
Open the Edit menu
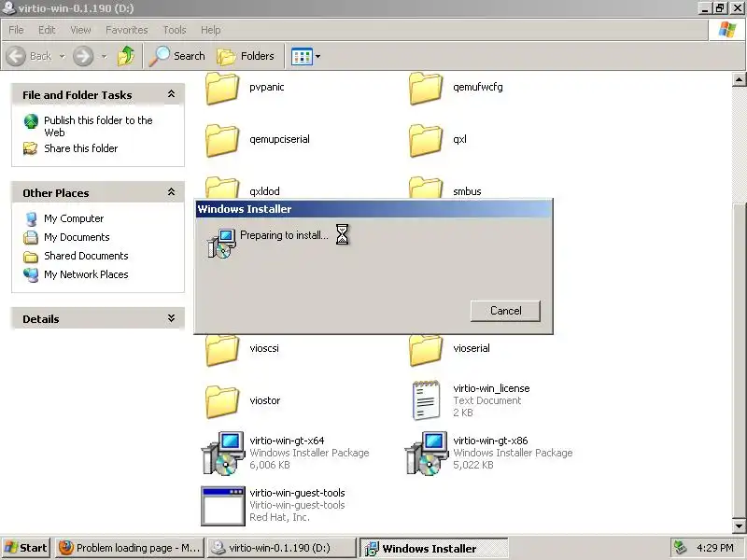pyautogui.click(x=47, y=30)
